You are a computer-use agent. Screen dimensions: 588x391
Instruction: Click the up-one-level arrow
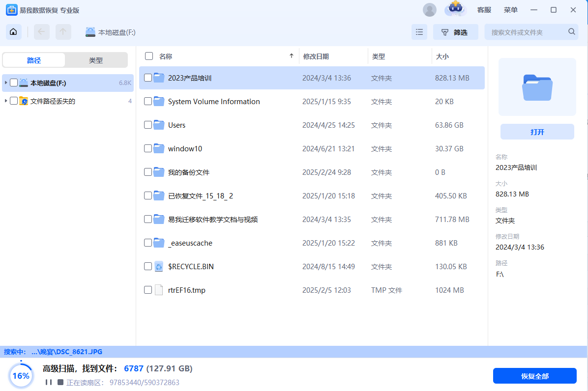[63, 32]
